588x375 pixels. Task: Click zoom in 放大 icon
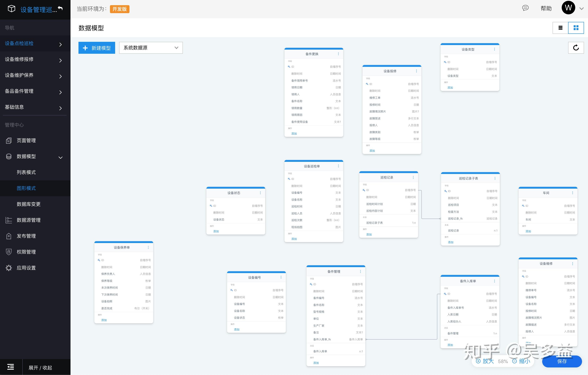point(478,361)
